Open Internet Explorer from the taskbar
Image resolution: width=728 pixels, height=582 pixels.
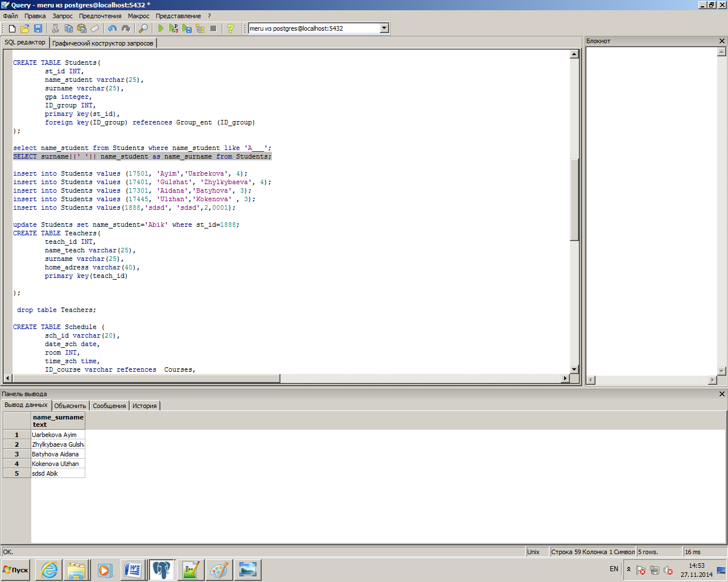(x=49, y=570)
